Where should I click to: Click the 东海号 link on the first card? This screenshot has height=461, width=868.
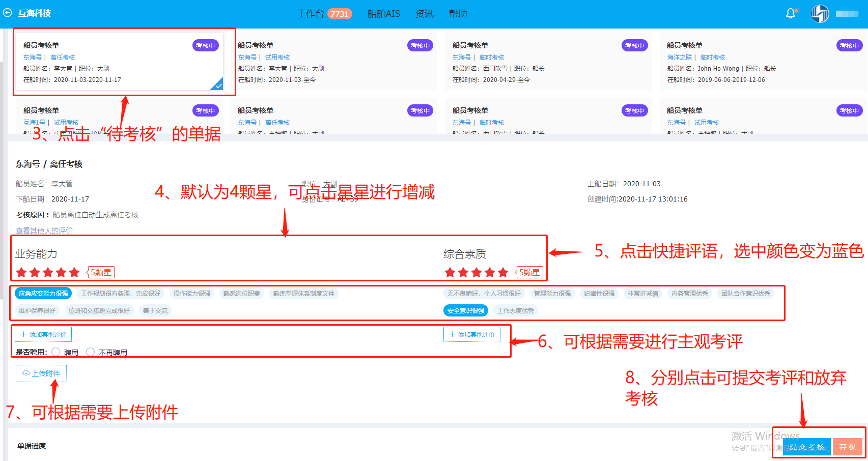pos(33,57)
